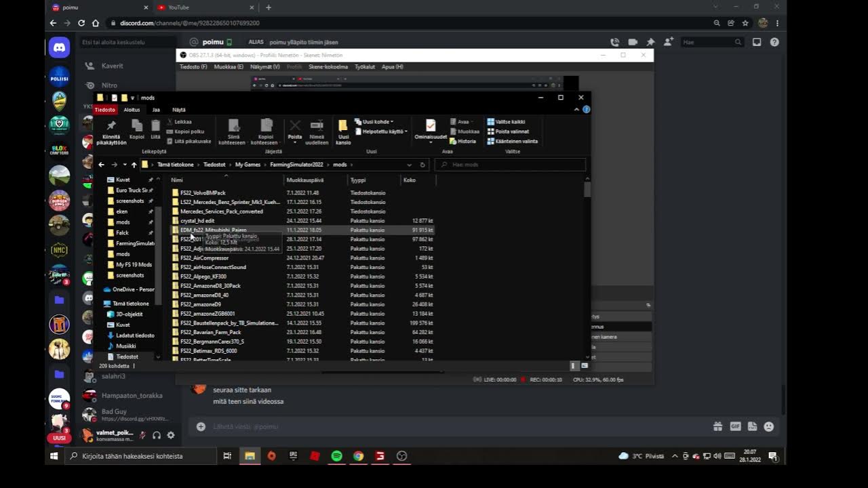Open Discord user settings gear
Viewport: 868px width, 488px height.
(x=171, y=435)
